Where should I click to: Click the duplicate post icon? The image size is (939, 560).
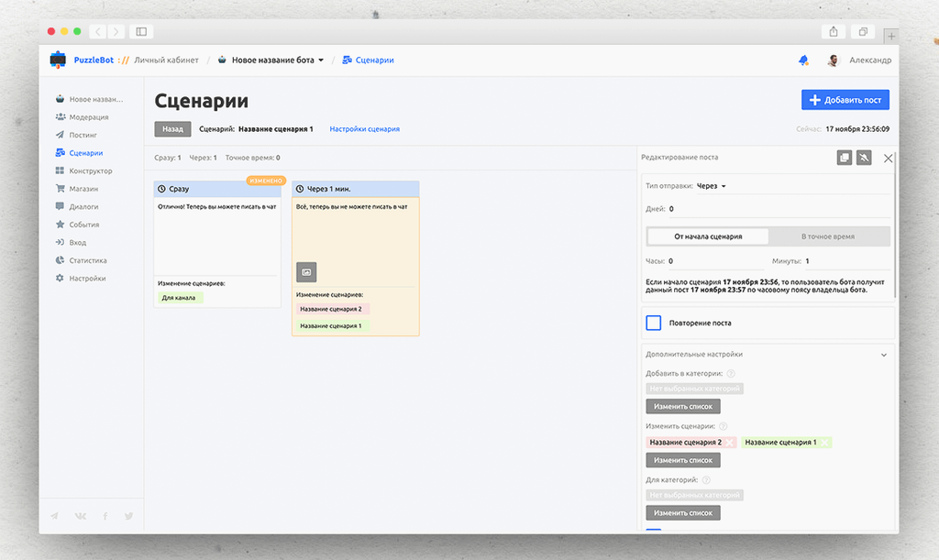point(845,158)
